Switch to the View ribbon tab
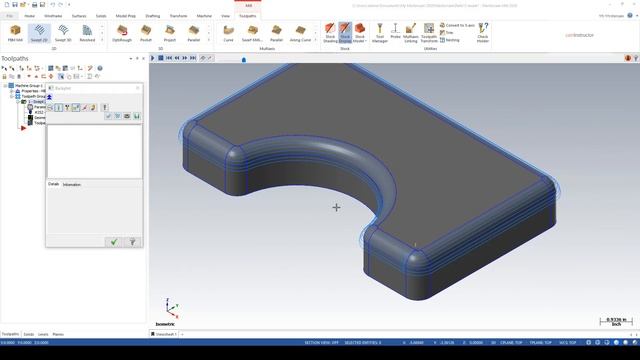 coord(225,16)
